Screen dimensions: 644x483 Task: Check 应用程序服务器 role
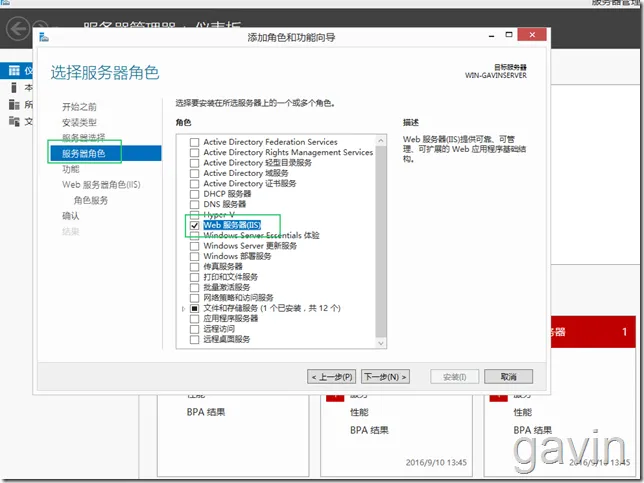(x=194, y=319)
